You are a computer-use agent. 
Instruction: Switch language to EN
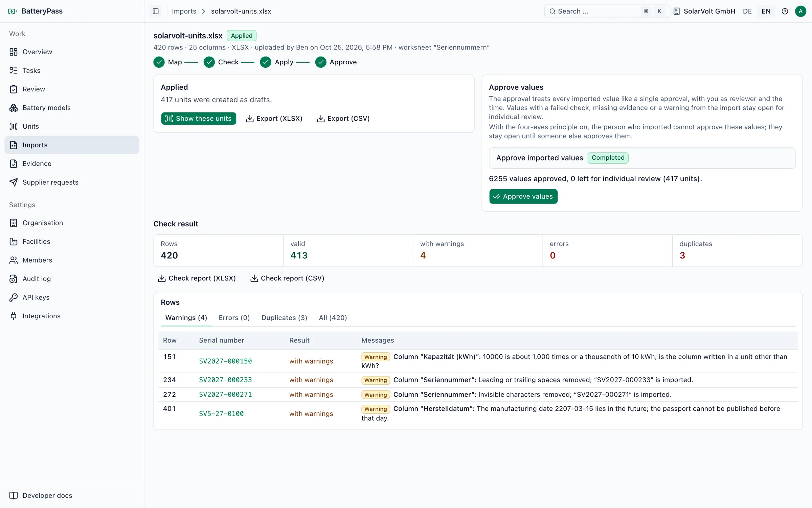766,11
